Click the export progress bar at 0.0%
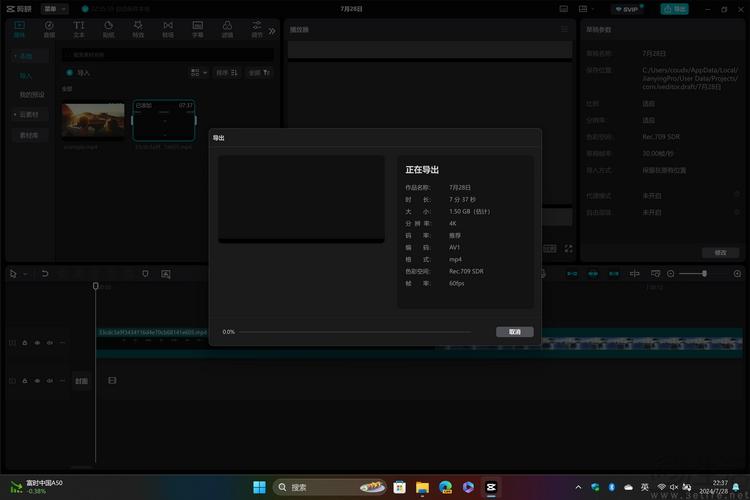 coord(355,332)
